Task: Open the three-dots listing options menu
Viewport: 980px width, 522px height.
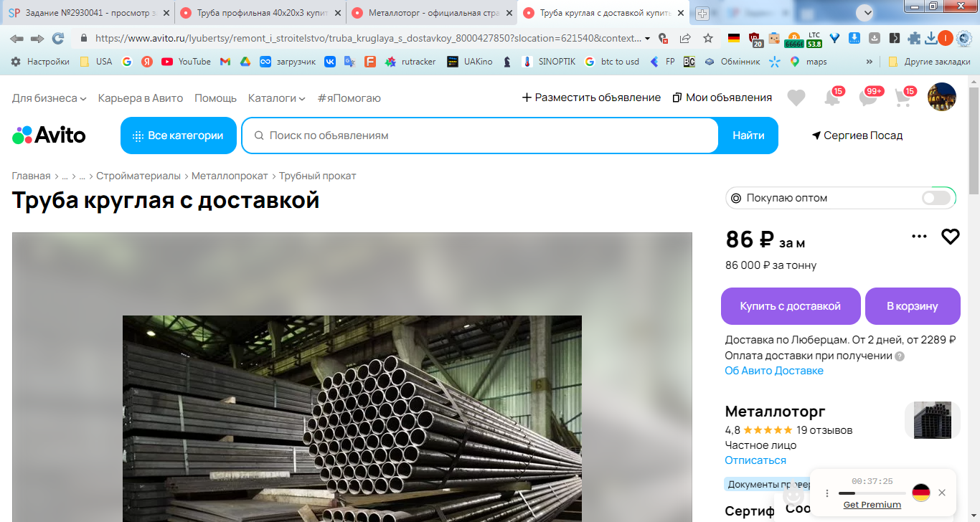Action: pyautogui.click(x=919, y=236)
